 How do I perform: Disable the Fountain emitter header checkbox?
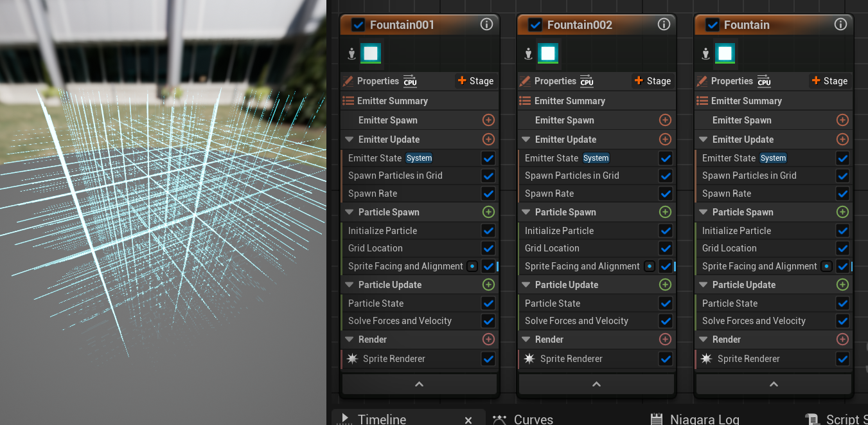pos(713,25)
